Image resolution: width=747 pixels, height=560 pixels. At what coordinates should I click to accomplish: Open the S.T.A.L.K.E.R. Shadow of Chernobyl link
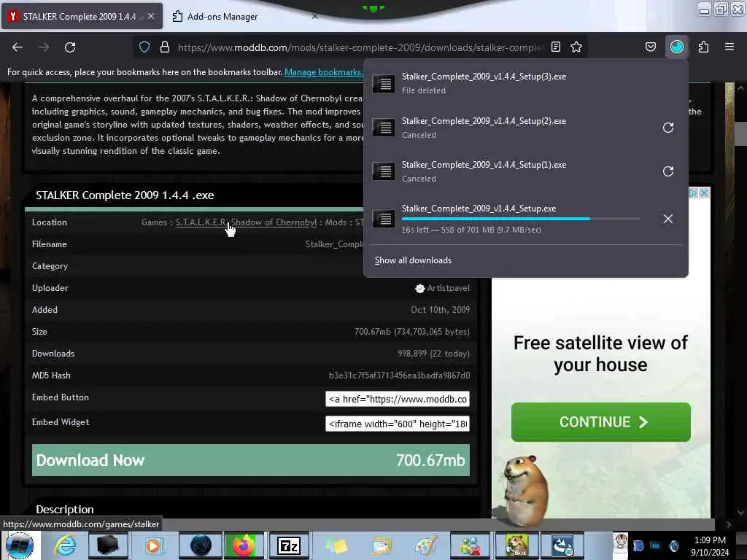point(246,222)
